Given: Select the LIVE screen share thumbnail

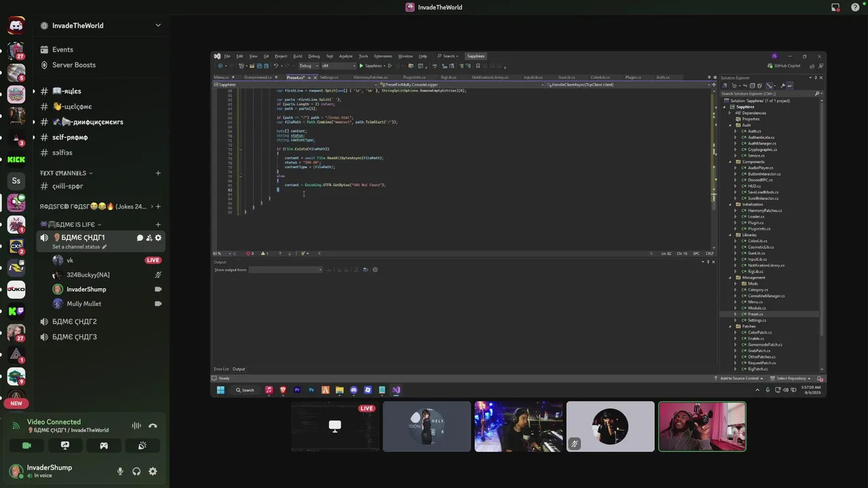Looking at the screenshot, I should click(x=334, y=426).
